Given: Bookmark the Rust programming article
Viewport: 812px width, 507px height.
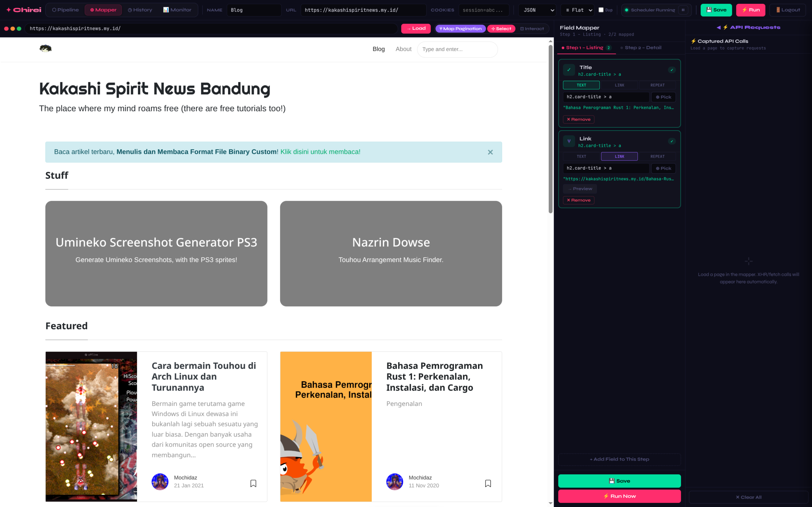Looking at the screenshot, I should [488, 483].
